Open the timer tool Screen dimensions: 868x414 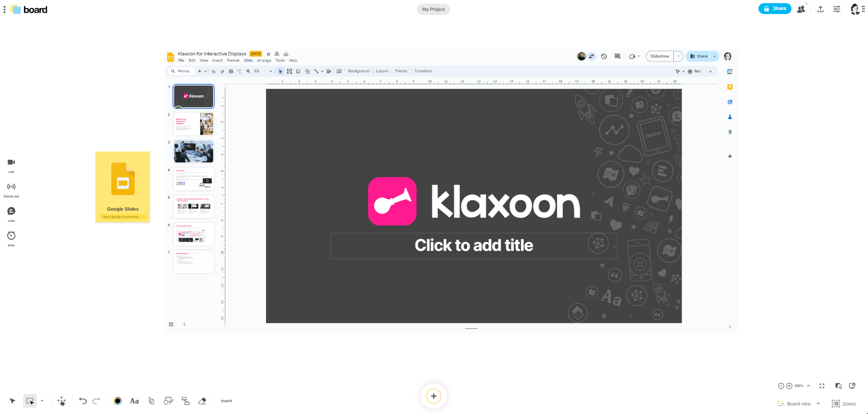[11, 236]
